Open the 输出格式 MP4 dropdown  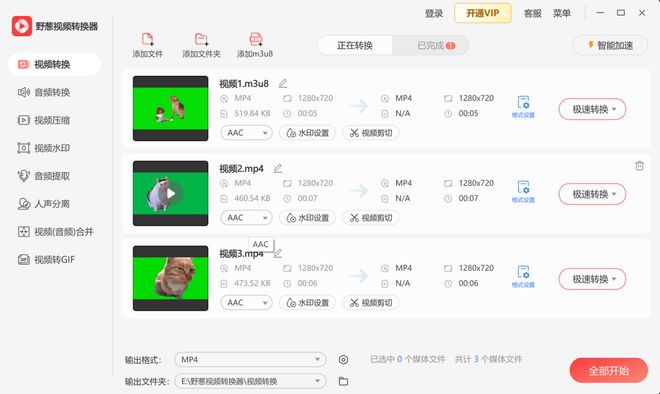[x=250, y=359]
